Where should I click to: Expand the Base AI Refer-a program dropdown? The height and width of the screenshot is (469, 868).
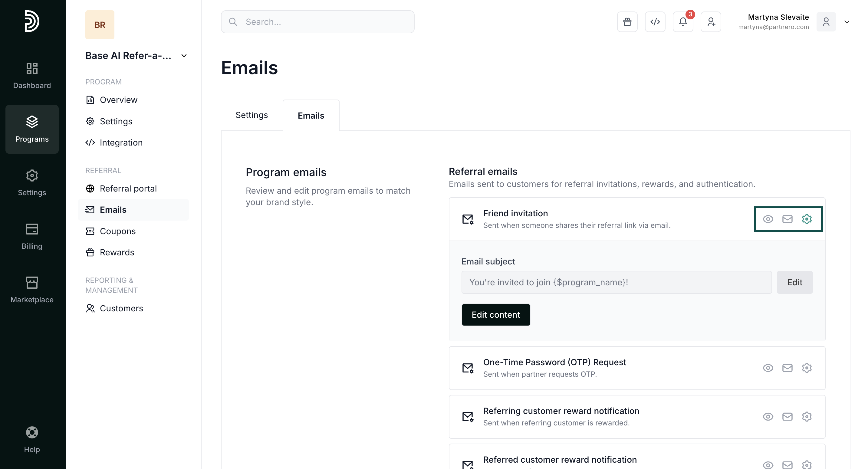coord(184,56)
